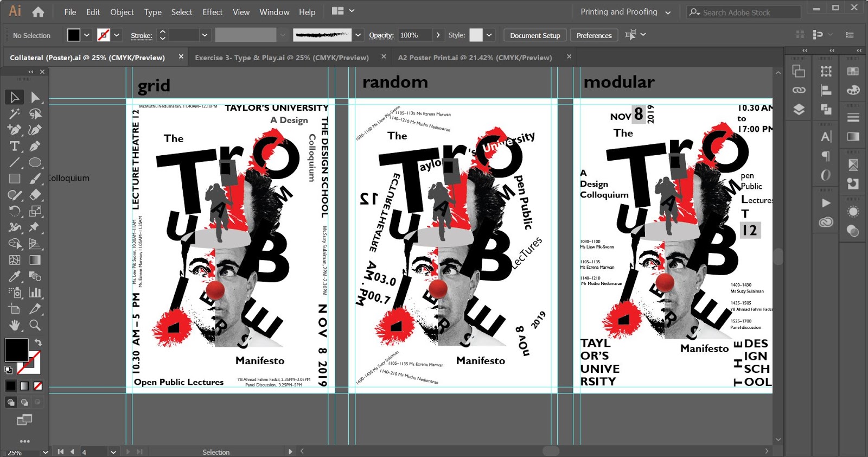
Task: Choose the Rectangle tool
Action: (x=15, y=179)
